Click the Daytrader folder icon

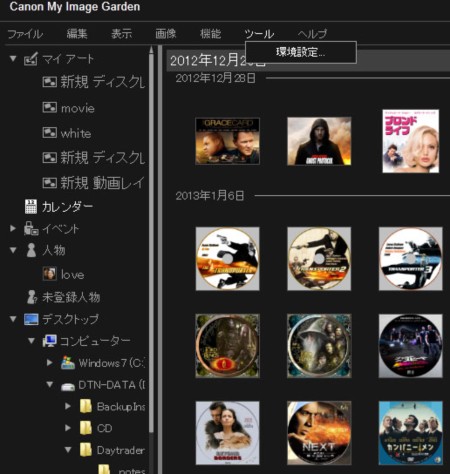pyautogui.click(x=86, y=450)
